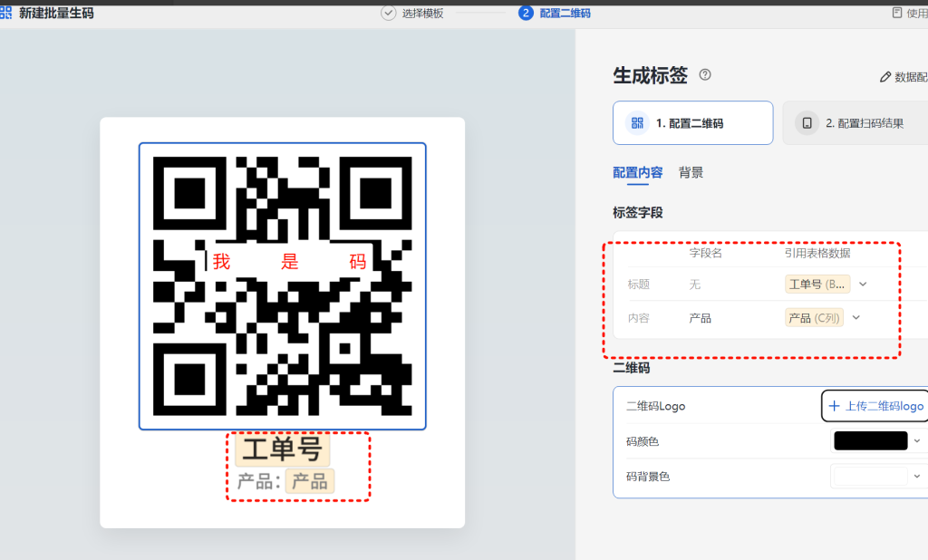Click the pencil icon for 数据配置
This screenshot has height=560, width=928.
pos(885,77)
